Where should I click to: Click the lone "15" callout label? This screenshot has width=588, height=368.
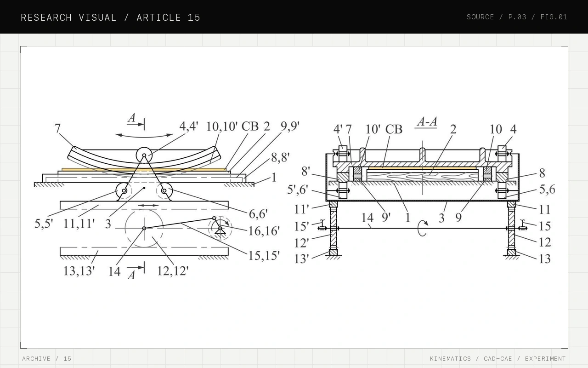point(545,226)
